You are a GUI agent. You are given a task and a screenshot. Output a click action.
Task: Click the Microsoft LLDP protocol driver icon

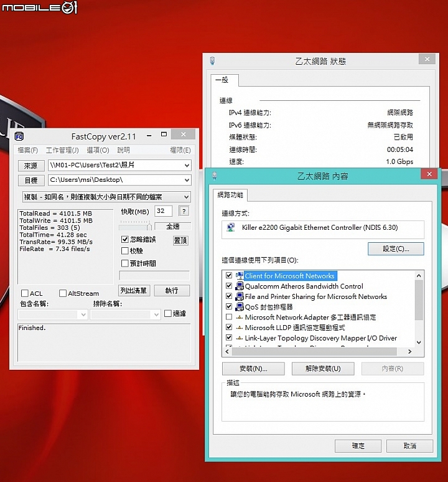tap(239, 328)
